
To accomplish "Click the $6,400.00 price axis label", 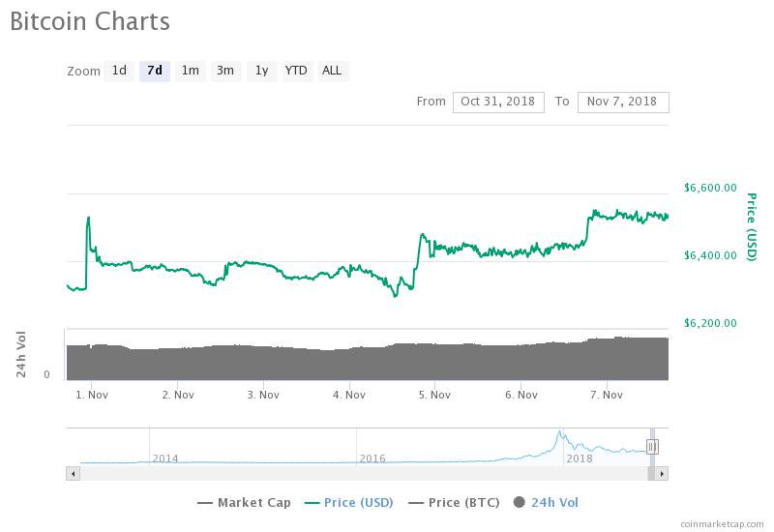I will 710,255.
